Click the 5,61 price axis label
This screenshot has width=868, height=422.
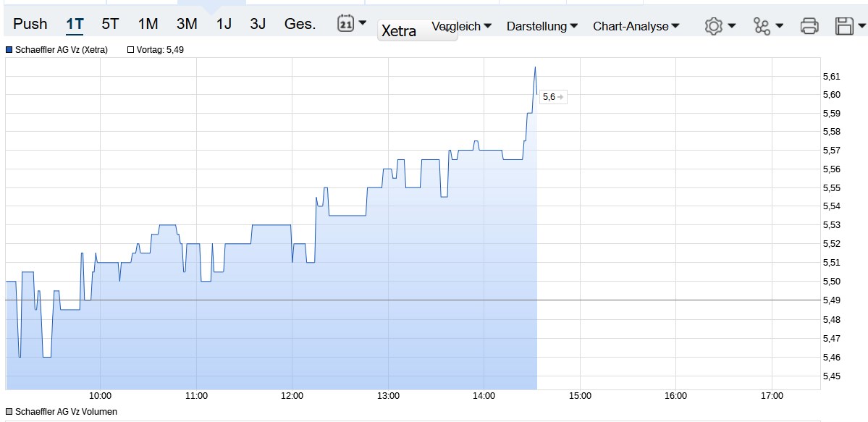[832, 76]
